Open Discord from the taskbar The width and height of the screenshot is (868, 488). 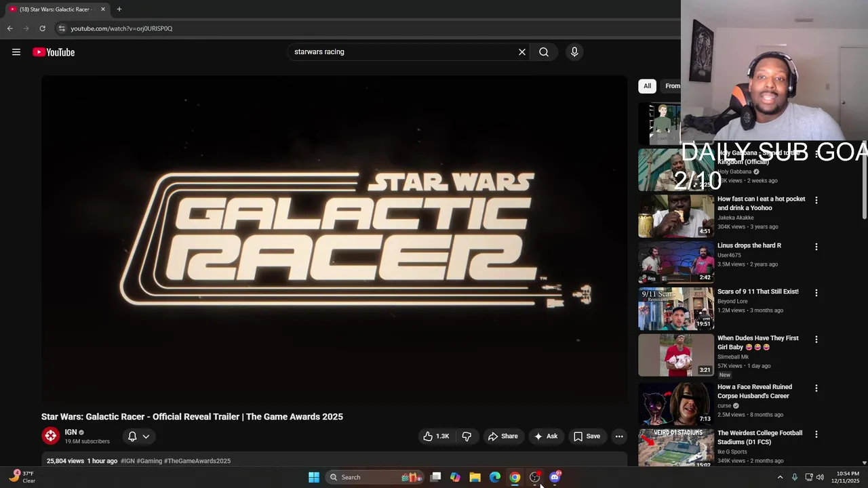pyautogui.click(x=555, y=477)
